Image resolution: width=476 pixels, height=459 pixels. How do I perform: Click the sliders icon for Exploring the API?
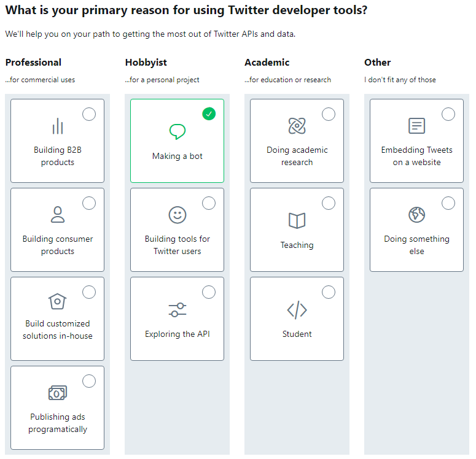click(178, 310)
